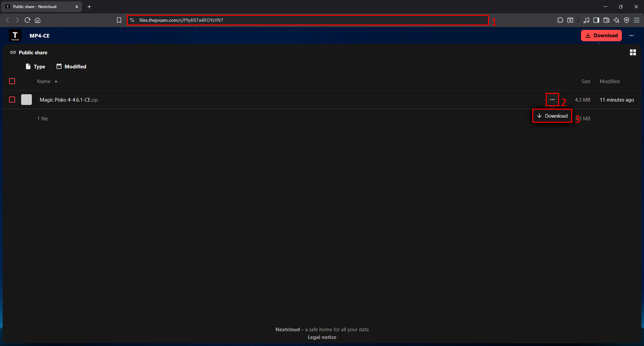This screenshot has height=346, width=644.
Task: Click the tab search icon in toolbar
Action: coord(571,20)
